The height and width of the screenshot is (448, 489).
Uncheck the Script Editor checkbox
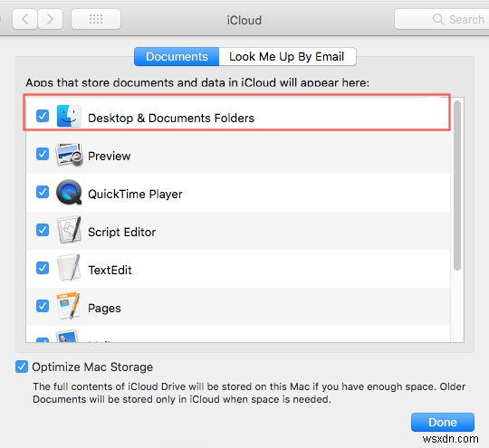pos(43,230)
